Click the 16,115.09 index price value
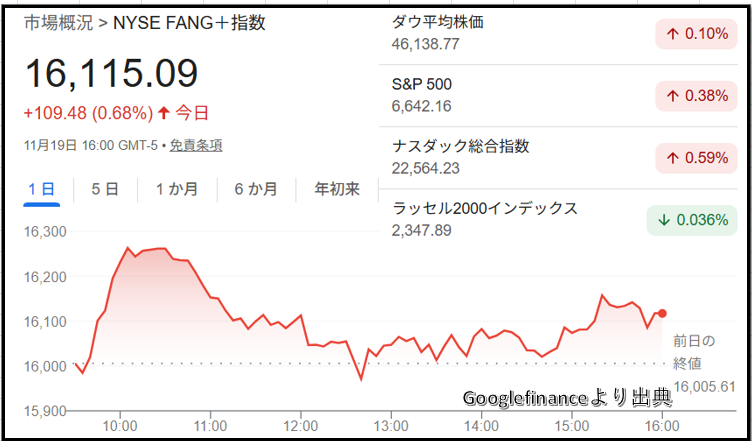This screenshot has width=752, height=441. pos(112,73)
